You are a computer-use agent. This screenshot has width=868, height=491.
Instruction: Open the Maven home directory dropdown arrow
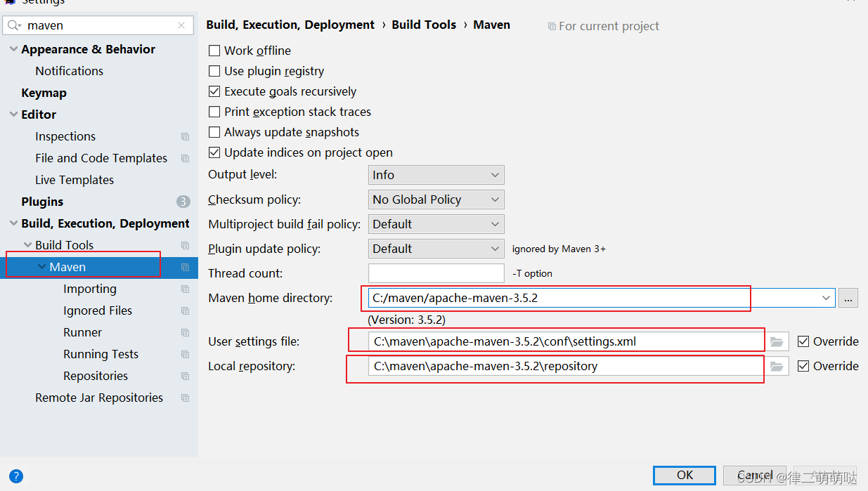point(826,298)
